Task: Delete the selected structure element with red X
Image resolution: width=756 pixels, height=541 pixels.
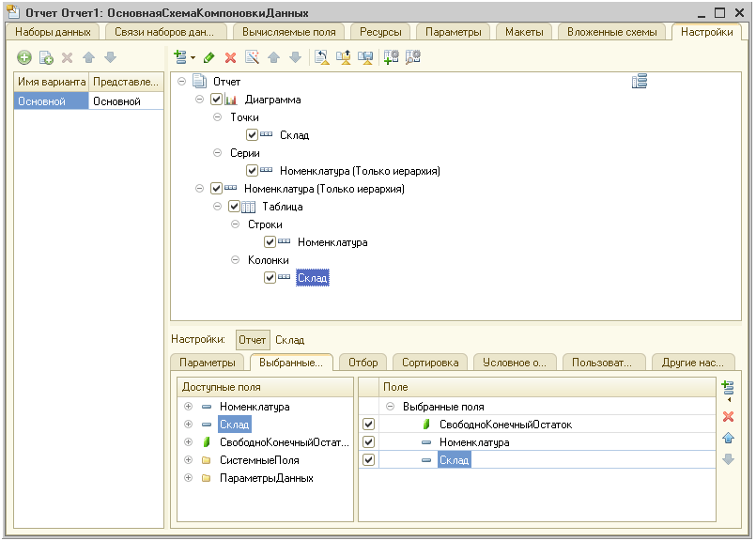Action: click(230, 58)
